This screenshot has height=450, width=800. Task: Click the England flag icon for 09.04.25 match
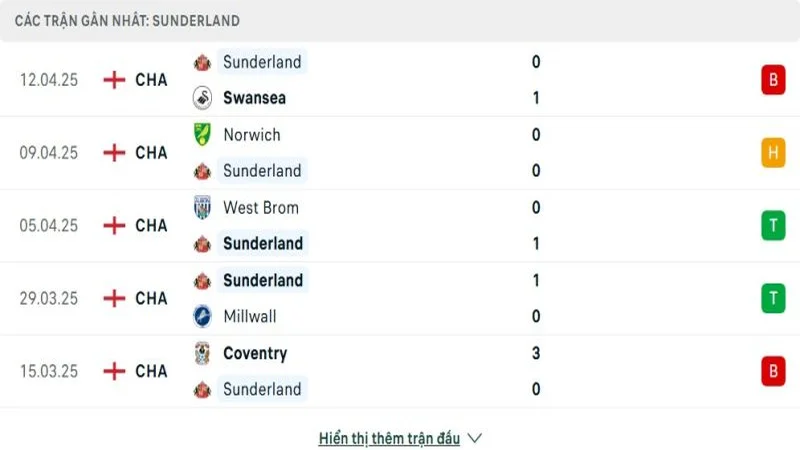click(114, 153)
